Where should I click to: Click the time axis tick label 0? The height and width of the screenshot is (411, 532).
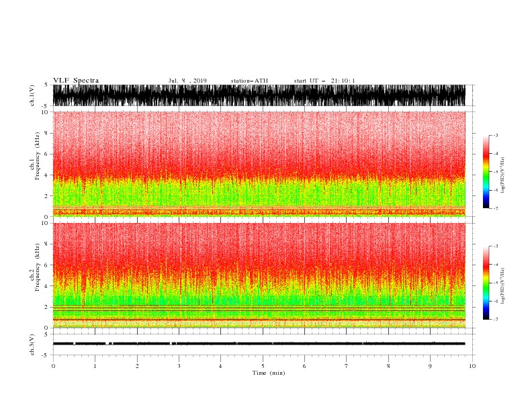coord(53,366)
